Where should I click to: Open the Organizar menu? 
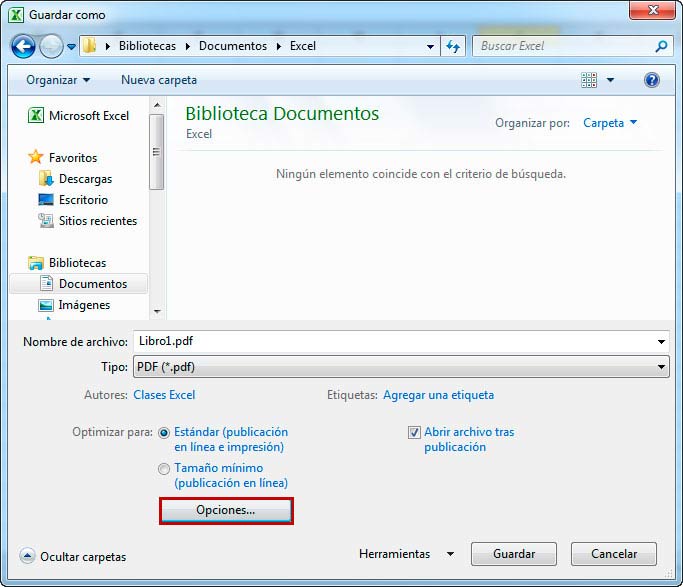pyautogui.click(x=58, y=80)
